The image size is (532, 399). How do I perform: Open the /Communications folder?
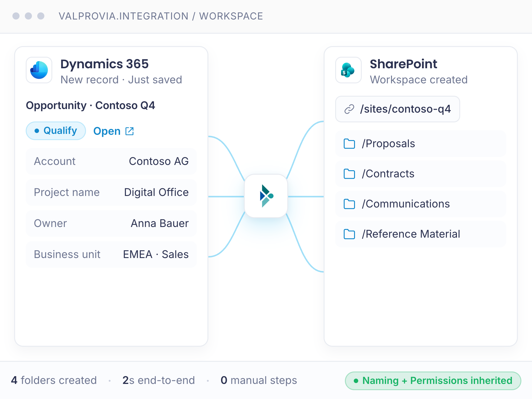421,204
